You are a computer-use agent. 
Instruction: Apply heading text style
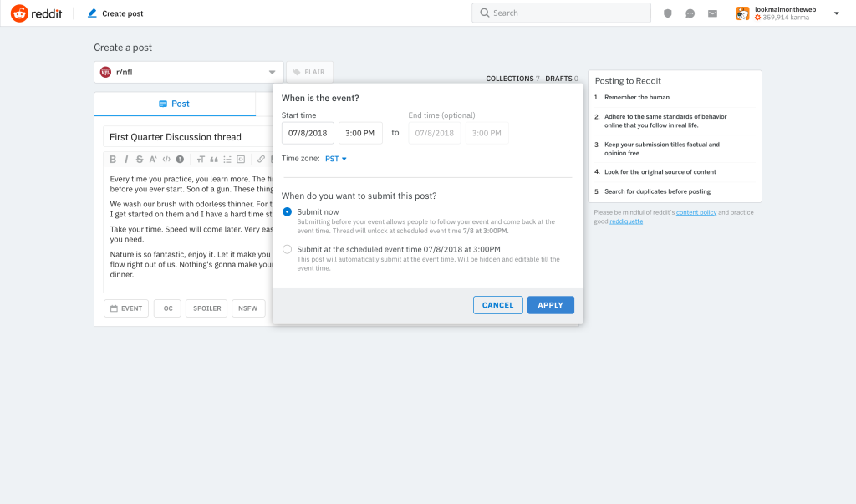point(201,160)
